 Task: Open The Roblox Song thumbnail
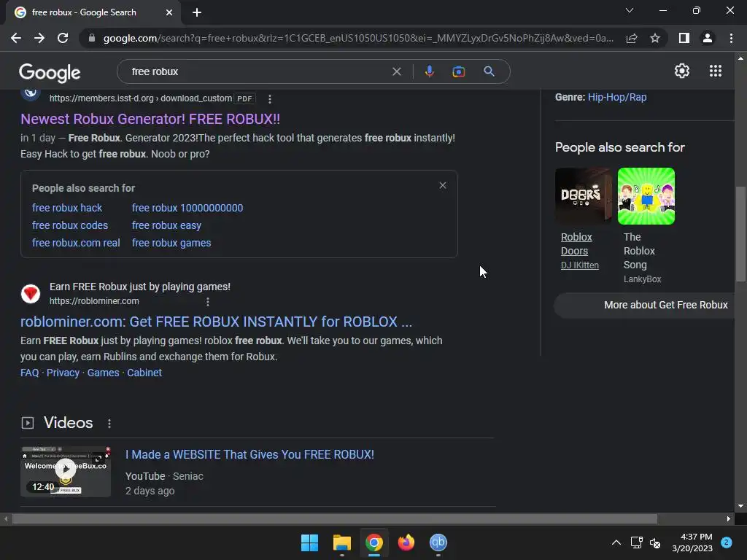click(646, 195)
